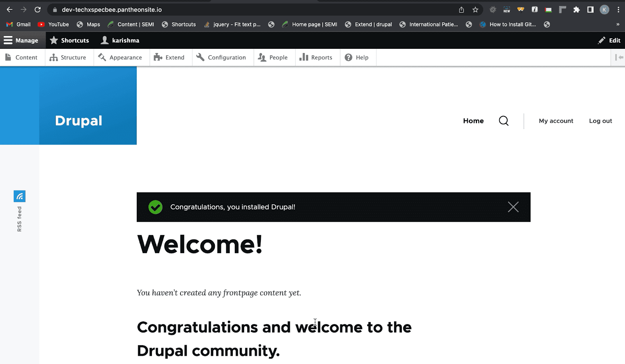Open the Shortcuts bookmark

click(x=179, y=24)
